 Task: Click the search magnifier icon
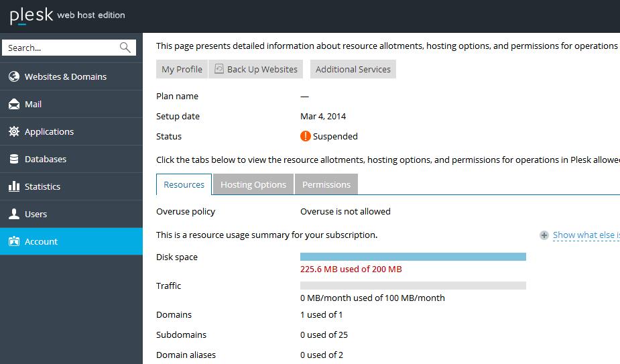tap(125, 48)
